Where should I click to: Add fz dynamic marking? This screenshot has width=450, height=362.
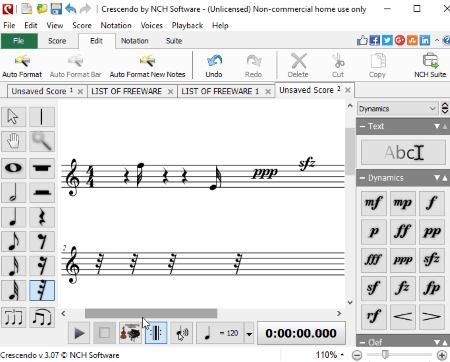[x=403, y=288]
